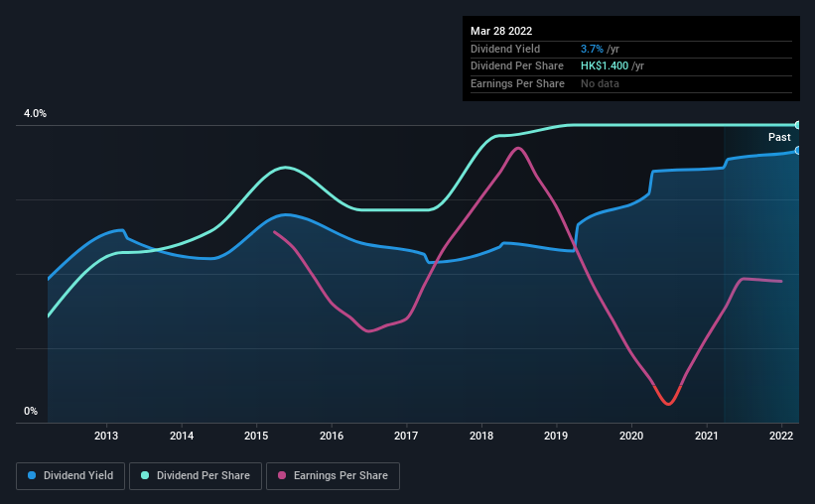This screenshot has width=815, height=504.
Task: Click the HK$1.400 Dividend Per Share value
Action: (605, 66)
